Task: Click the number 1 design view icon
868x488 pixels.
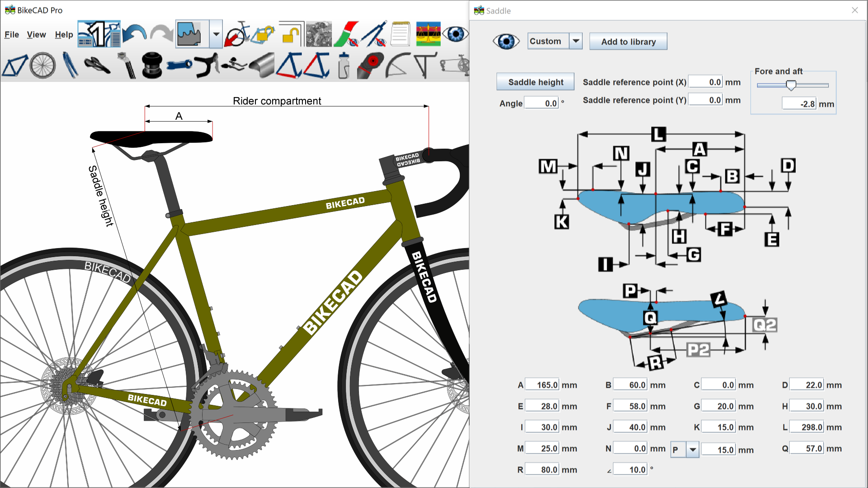Action: (x=99, y=34)
